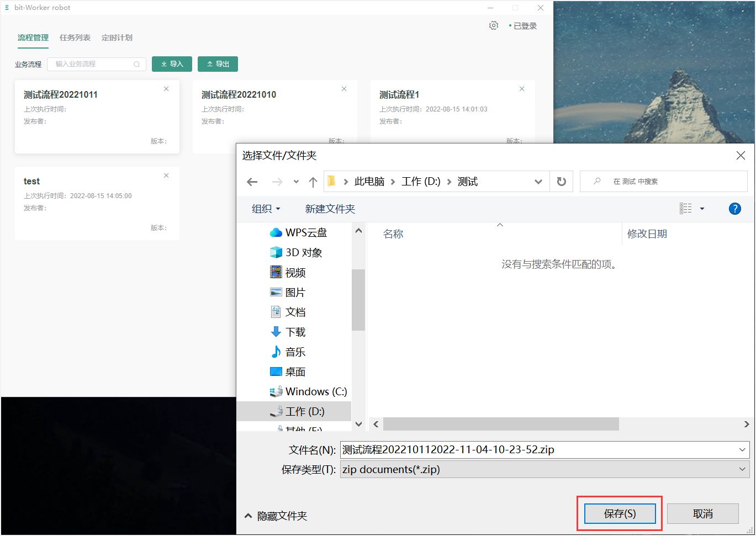The width and height of the screenshot is (756, 536).
Task: Refresh the current folder listing
Action: tap(561, 182)
